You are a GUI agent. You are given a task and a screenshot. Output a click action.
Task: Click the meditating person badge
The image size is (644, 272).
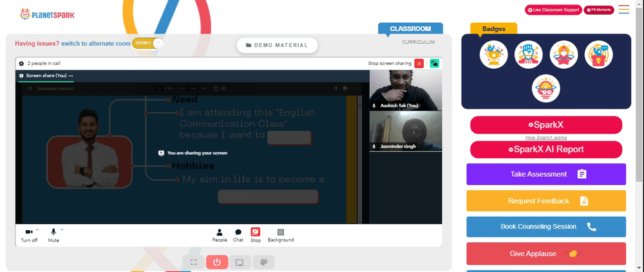click(x=564, y=55)
